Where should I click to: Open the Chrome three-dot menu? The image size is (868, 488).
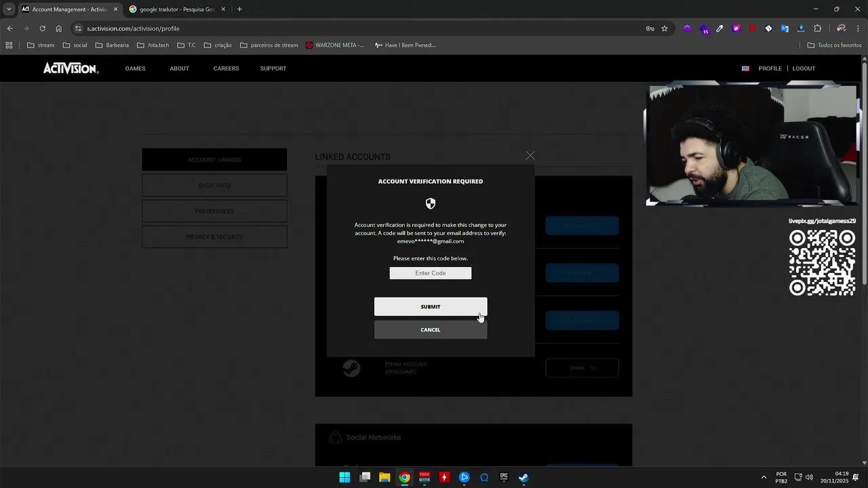coord(859,28)
